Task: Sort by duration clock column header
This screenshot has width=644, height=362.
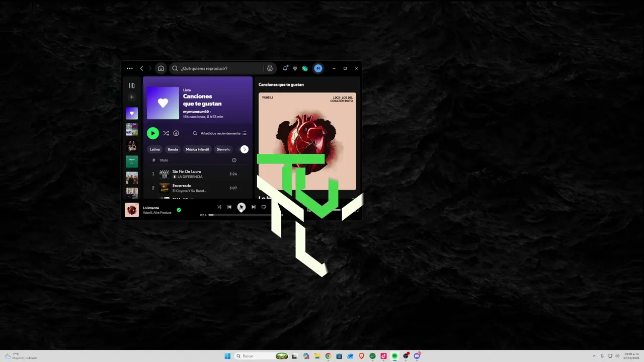Action: point(234,160)
